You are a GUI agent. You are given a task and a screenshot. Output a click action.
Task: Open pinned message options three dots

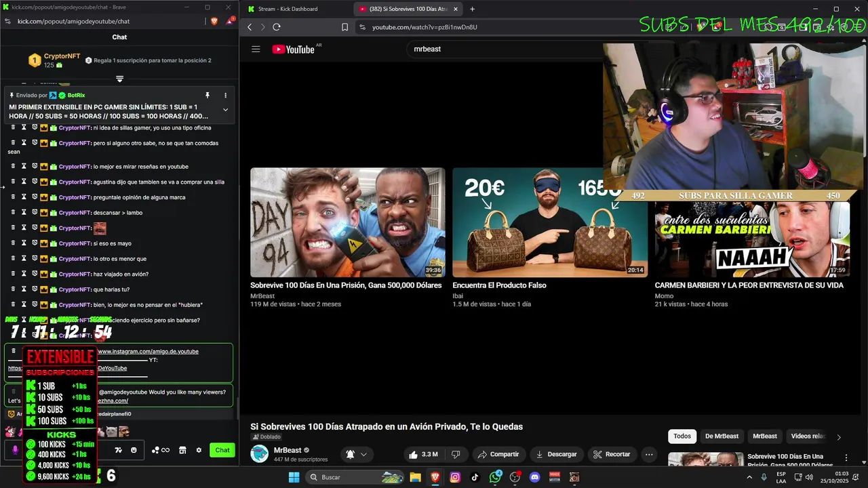(226, 96)
